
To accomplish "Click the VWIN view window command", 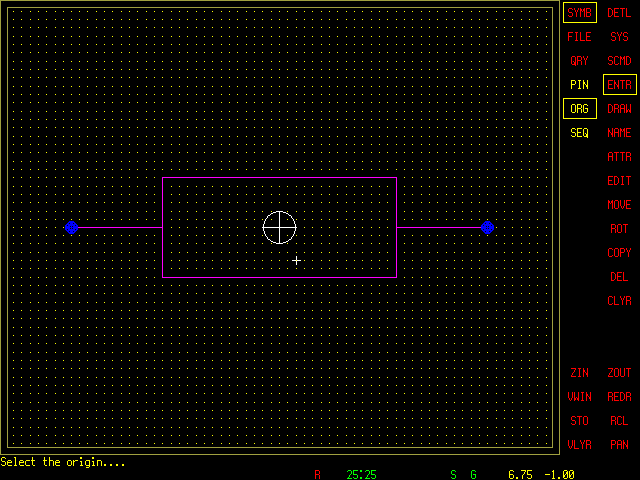I will [x=580, y=397].
